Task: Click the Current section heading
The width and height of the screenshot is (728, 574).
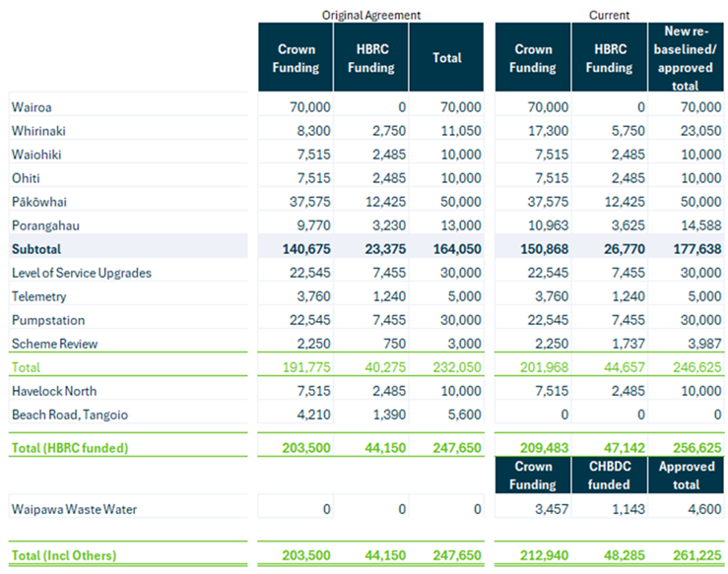Action: [x=609, y=15]
